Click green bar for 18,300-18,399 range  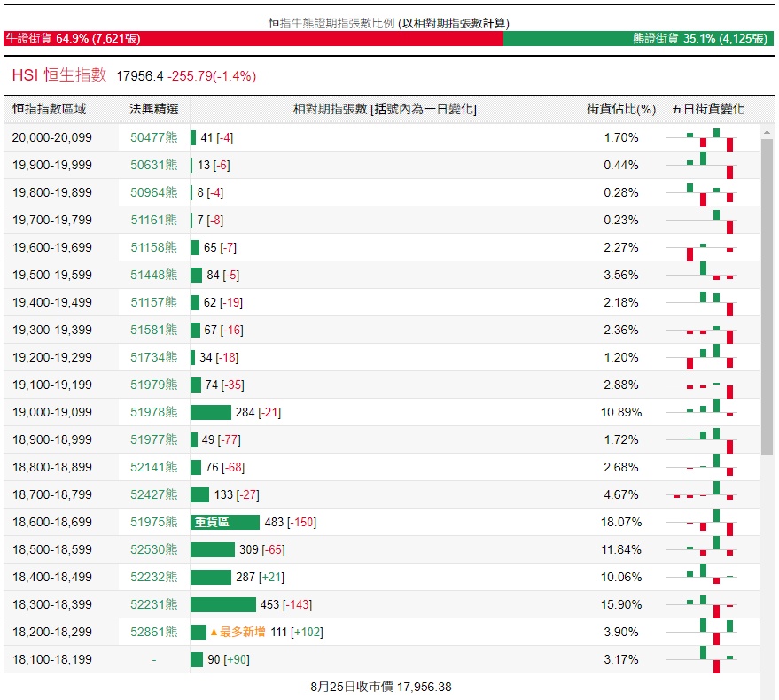[x=222, y=604]
